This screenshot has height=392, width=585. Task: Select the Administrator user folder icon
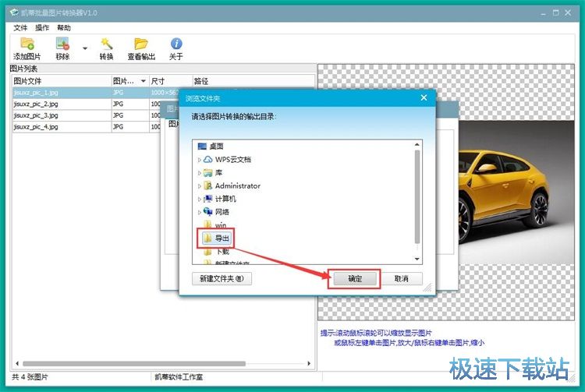[207, 185]
